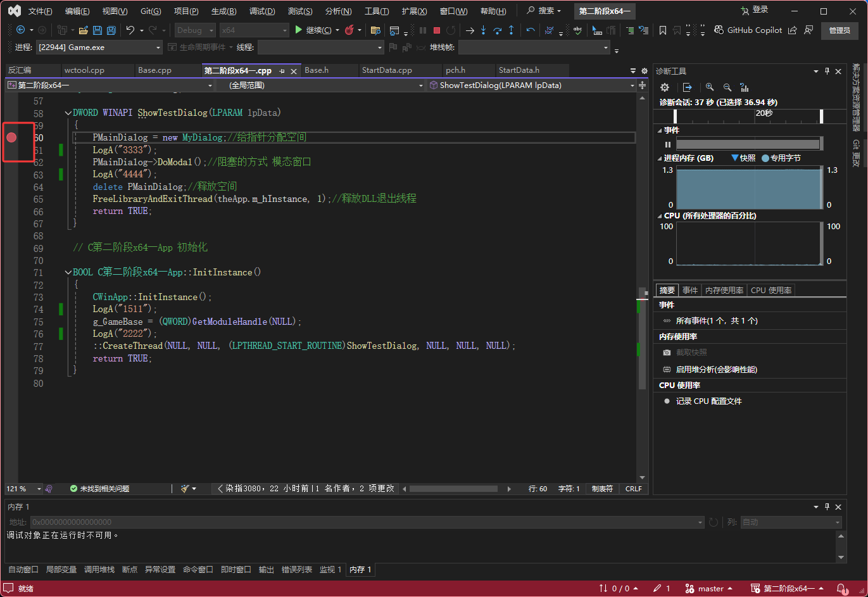Click the step over icon
Viewport: 868px width, 597px height.
coord(497,30)
